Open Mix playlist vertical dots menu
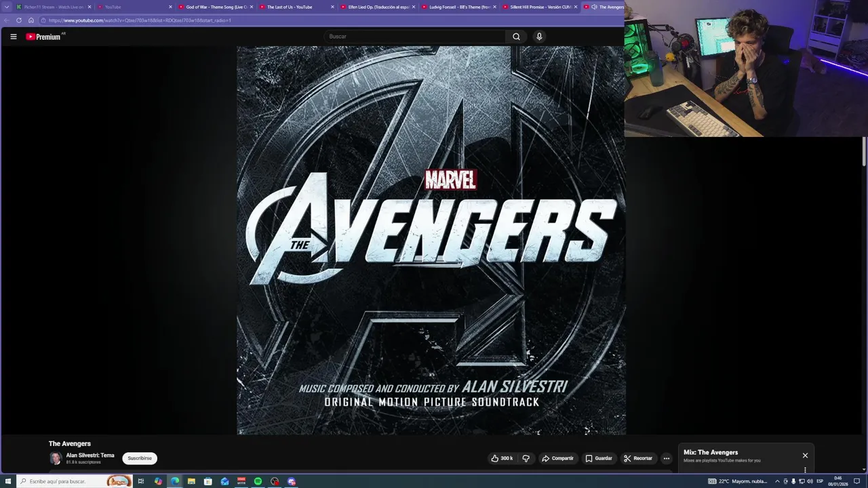The image size is (868, 488). point(805,470)
